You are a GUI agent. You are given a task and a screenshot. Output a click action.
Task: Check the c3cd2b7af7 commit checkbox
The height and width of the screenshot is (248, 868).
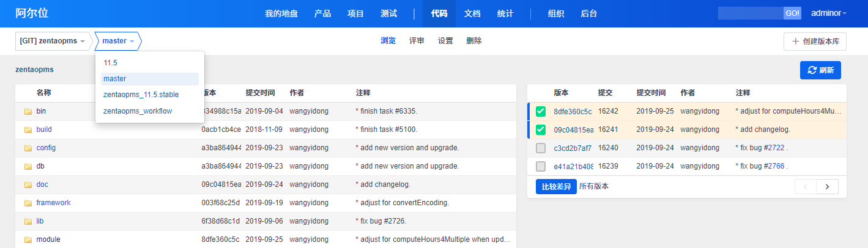tap(541, 148)
